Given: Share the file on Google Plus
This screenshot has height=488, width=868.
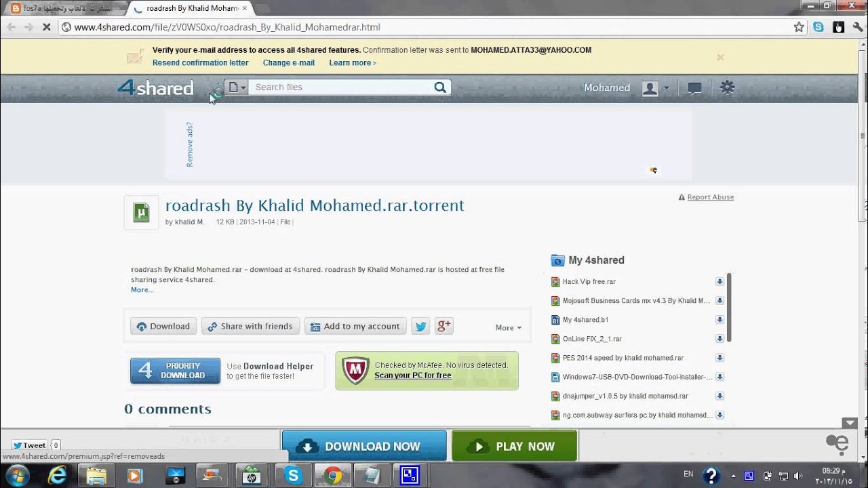Looking at the screenshot, I should pyautogui.click(x=444, y=326).
